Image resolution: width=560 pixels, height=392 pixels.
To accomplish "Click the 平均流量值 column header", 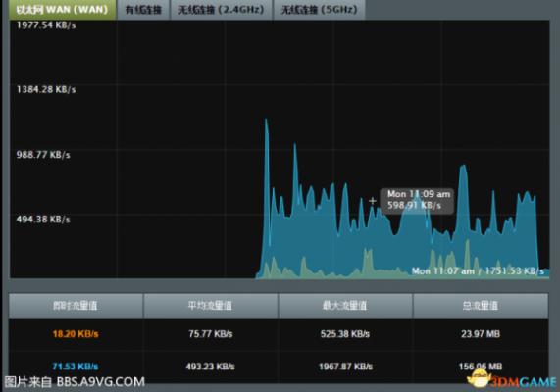I will pyautogui.click(x=210, y=305).
